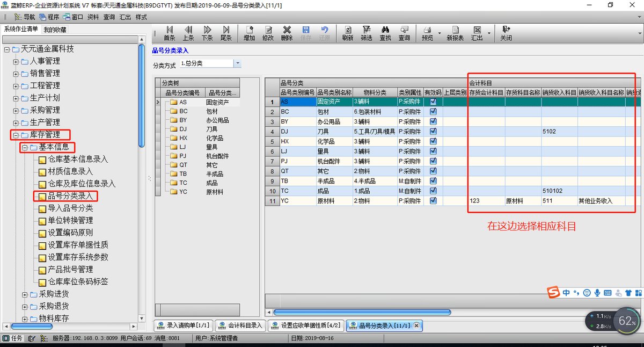Viewport: 644px width, 347px height.
Task: Expand the 采购进货 tree node
Action: (25, 294)
